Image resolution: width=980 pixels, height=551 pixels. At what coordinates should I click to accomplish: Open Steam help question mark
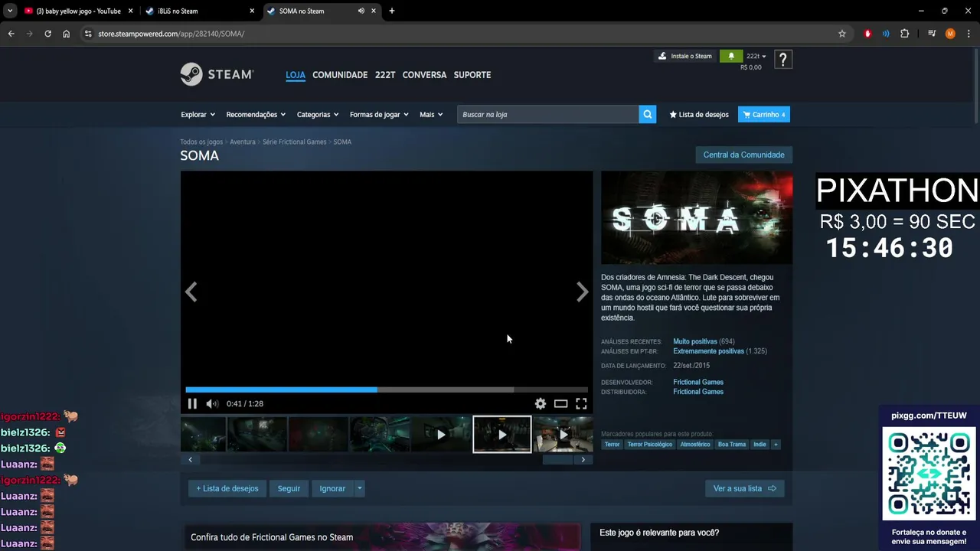click(x=782, y=60)
